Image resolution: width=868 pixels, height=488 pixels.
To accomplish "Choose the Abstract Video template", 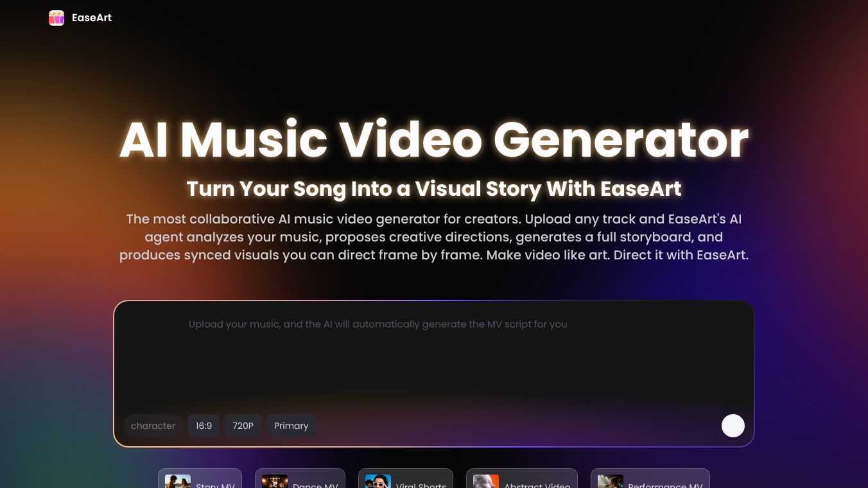I will tap(522, 479).
